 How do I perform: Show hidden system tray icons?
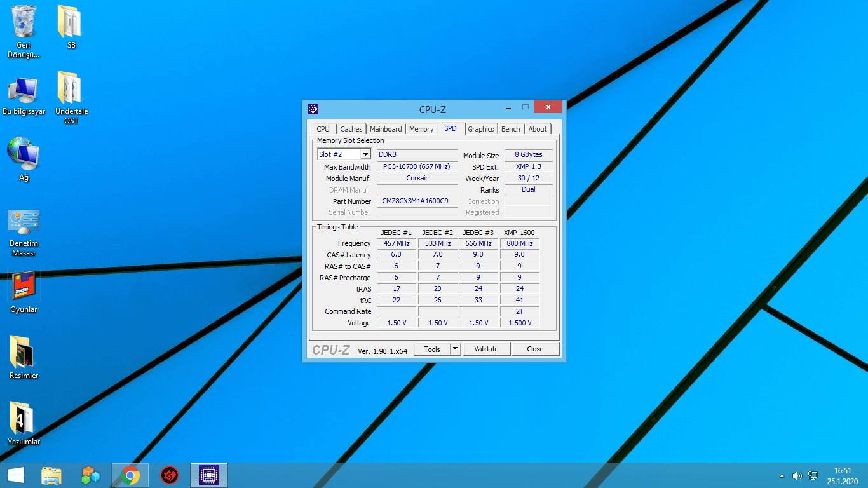coord(782,476)
